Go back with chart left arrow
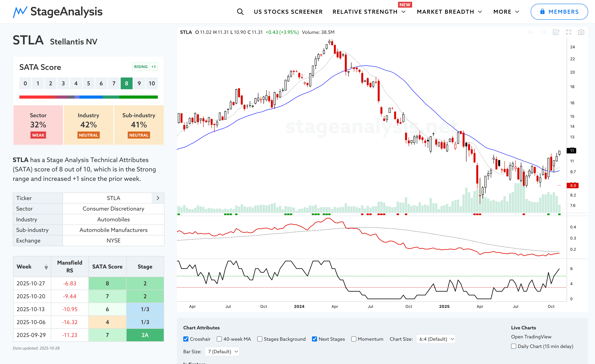Screen dimensions: 595x364 pyautogui.click(x=531, y=32)
